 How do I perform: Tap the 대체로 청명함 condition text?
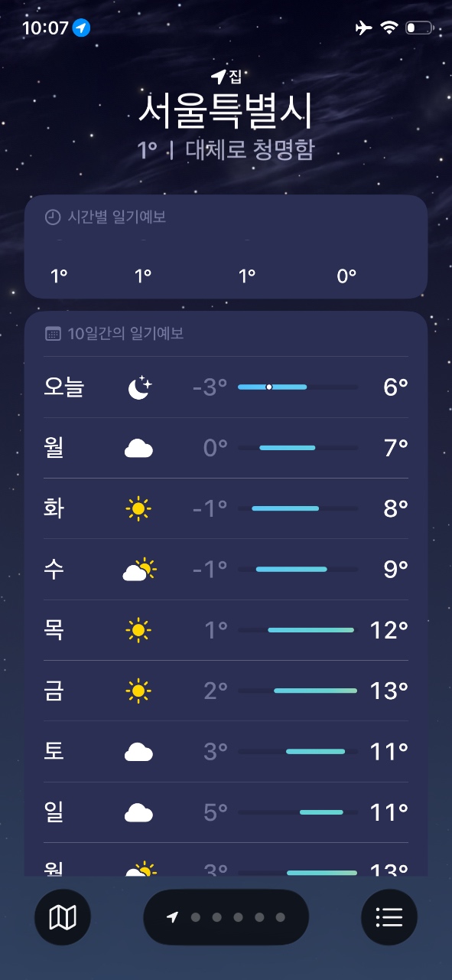click(x=249, y=150)
